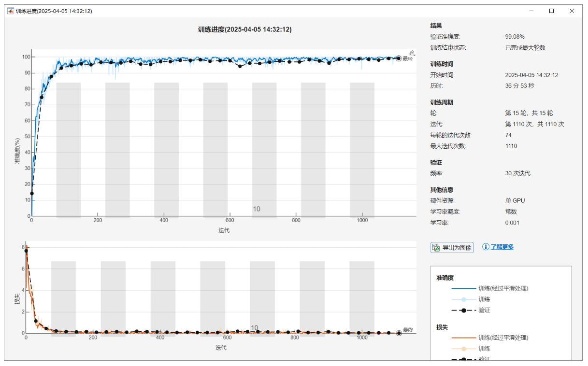Click the MATLAB logo in the title bar

pyautogui.click(x=10, y=11)
